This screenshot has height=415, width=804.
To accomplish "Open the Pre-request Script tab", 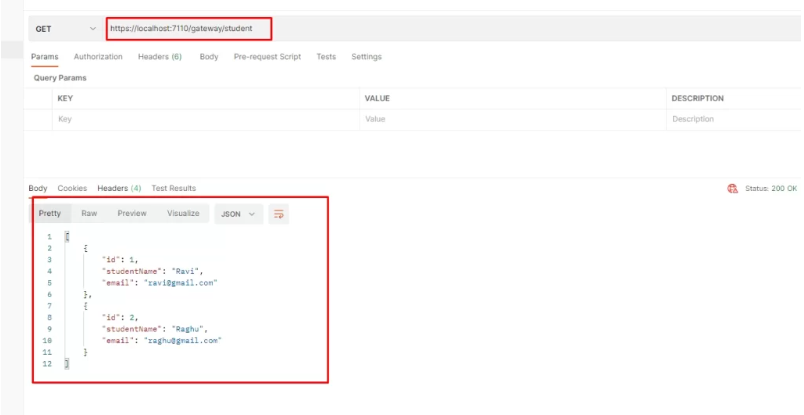I will pyautogui.click(x=267, y=57).
